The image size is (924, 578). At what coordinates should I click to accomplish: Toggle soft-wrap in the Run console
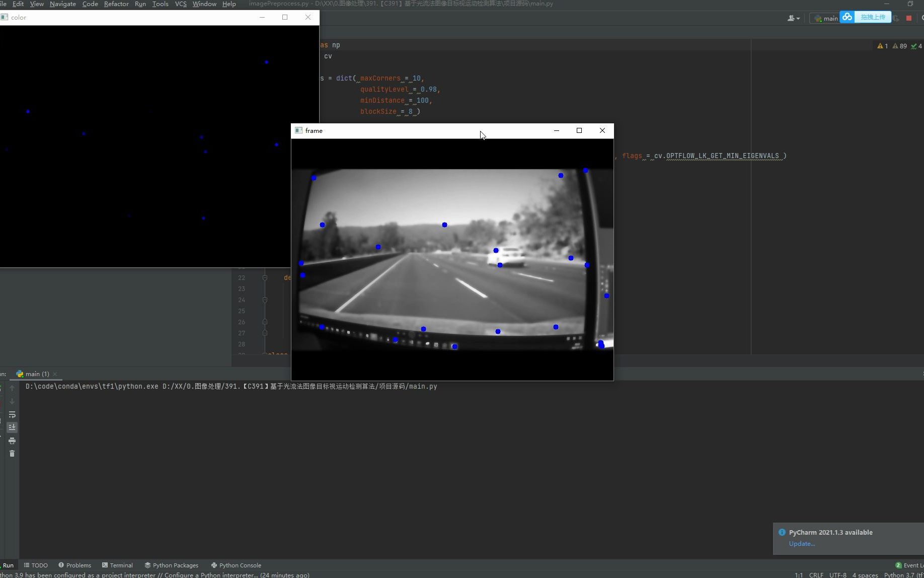(x=12, y=414)
